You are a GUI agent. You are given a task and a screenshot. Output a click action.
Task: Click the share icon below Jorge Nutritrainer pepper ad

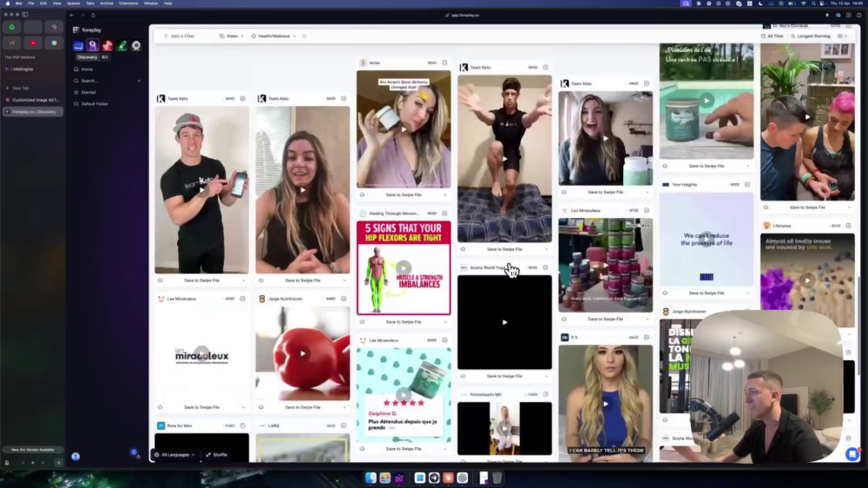(261, 407)
